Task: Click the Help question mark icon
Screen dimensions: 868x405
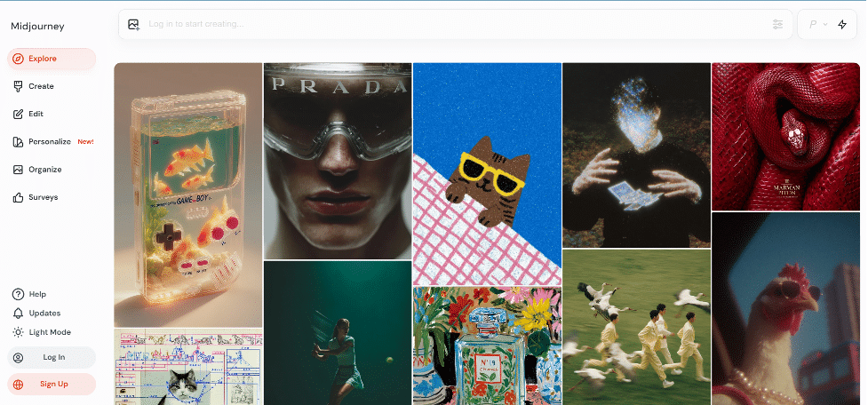Action: pyautogui.click(x=19, y=294)
